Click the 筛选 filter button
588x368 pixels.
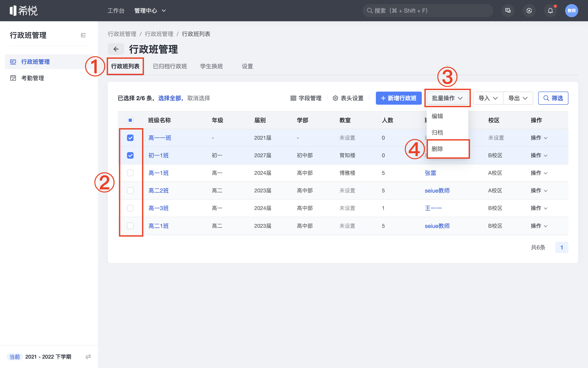pyautogui.click(x=553, y=98)
